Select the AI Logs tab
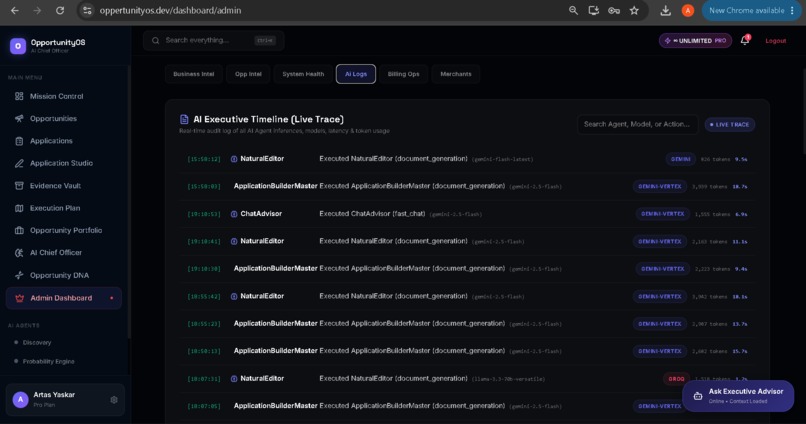The height and width of the screenshot is (424, 806). 356,74
